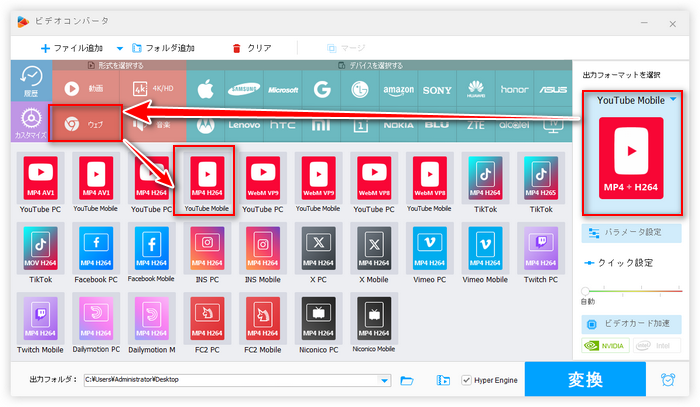Open parameter settings (パラメータ設定)
This screenshot has height=407, width=700.
coord(631,233)
